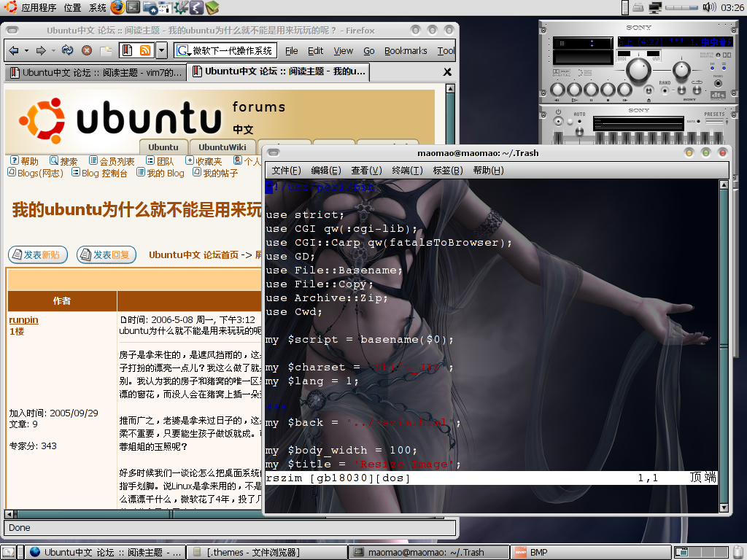Click the RSS feed icon in Firefox location bar

click(145, 50)
